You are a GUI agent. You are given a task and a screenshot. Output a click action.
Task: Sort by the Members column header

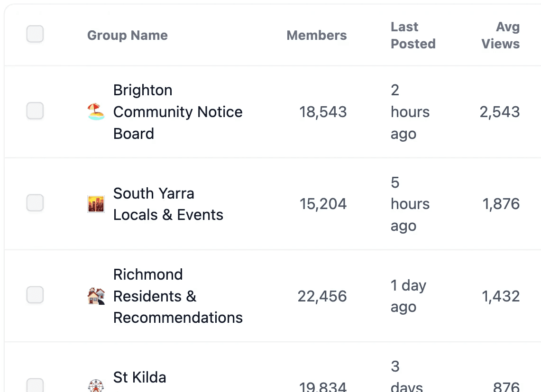(316, 36)
